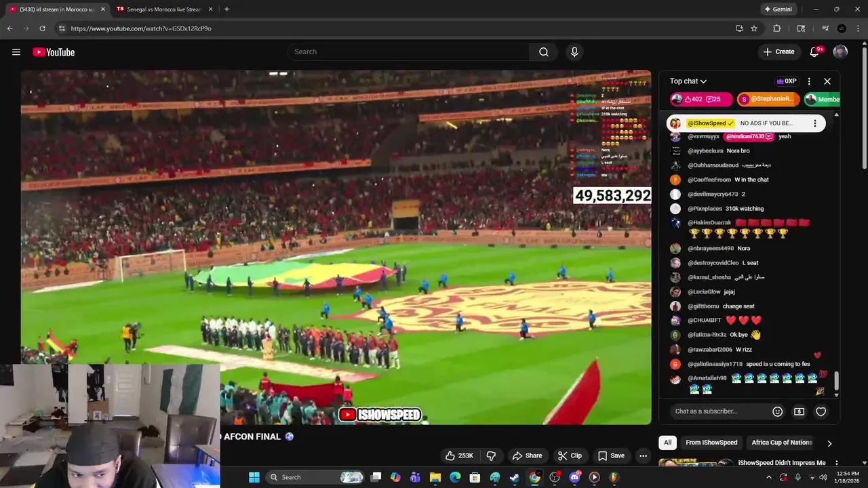Like the video with 253K likes

pyautogui.click(x=459, y=455)
